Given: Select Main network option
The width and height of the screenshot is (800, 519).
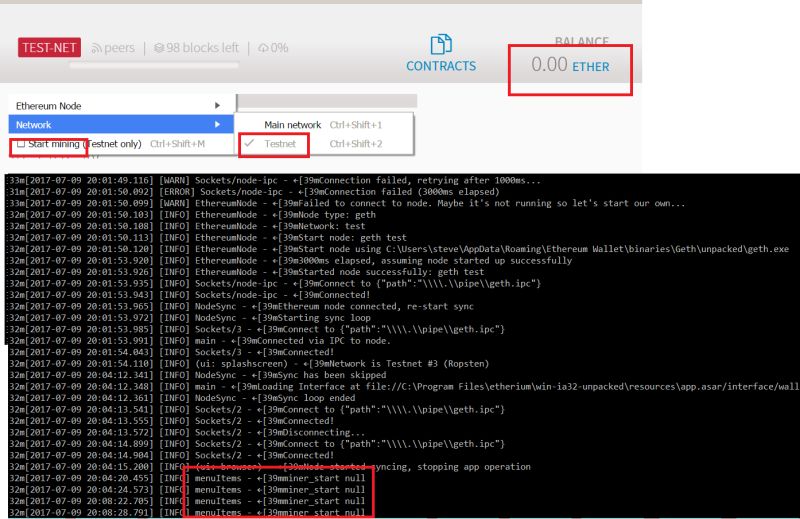Looking at the screenshot, I should point(323,125).
